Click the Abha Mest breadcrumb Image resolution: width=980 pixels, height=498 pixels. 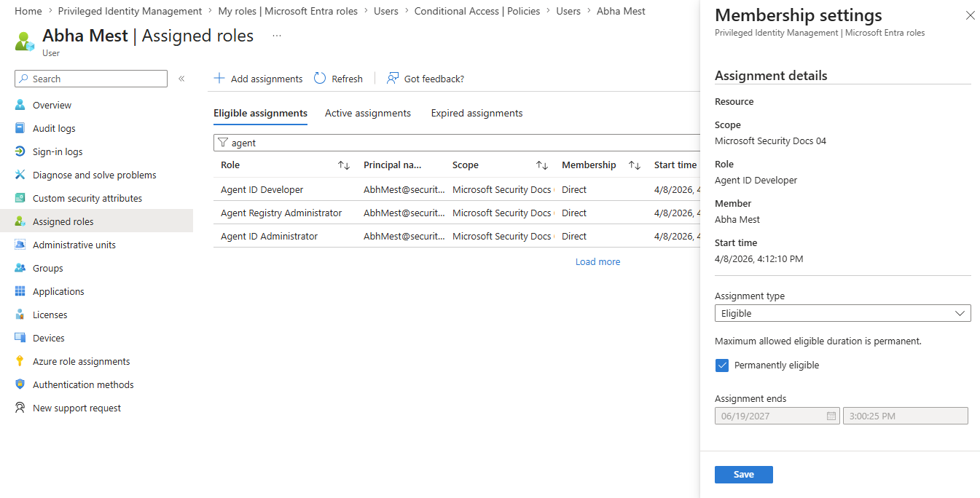point(621,11)
